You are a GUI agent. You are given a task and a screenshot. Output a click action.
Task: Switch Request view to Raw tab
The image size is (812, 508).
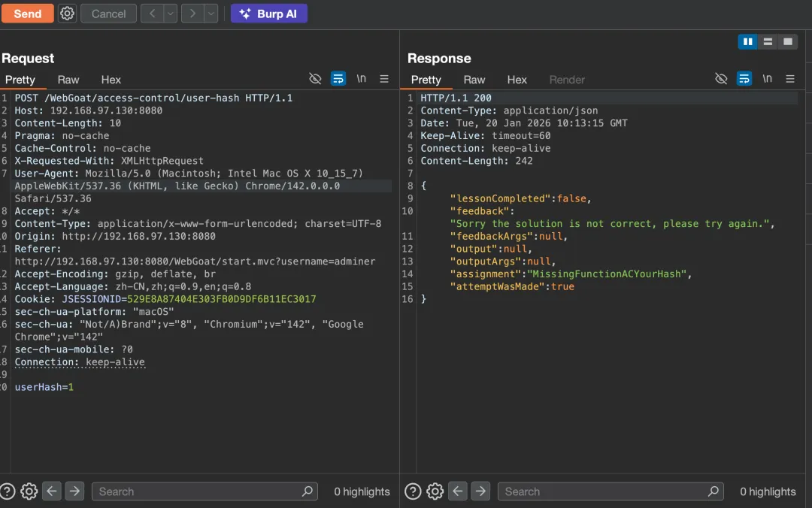(68, 80)
